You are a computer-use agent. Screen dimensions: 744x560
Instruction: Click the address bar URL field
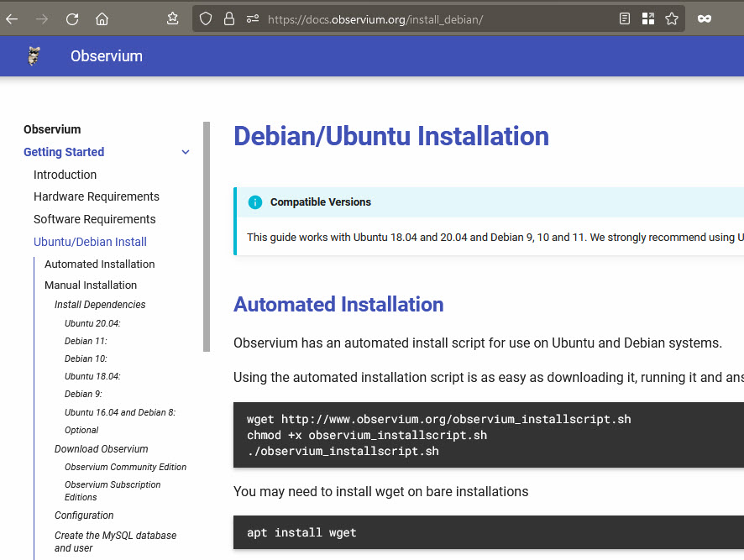coord(437,18)
